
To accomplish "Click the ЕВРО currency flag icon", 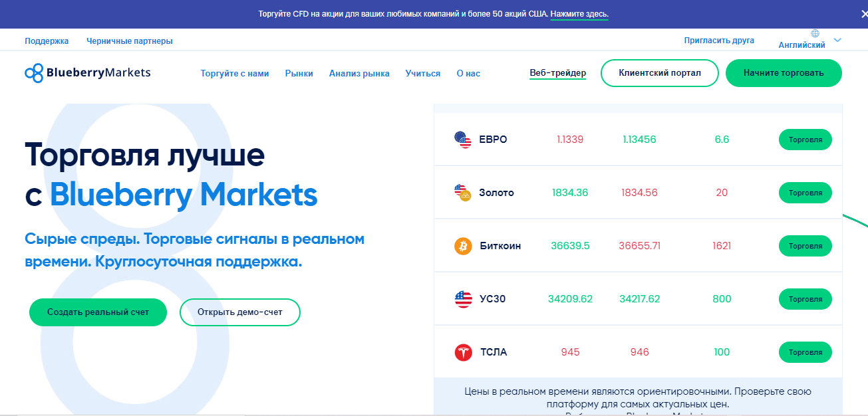I will tap(463, 140).
